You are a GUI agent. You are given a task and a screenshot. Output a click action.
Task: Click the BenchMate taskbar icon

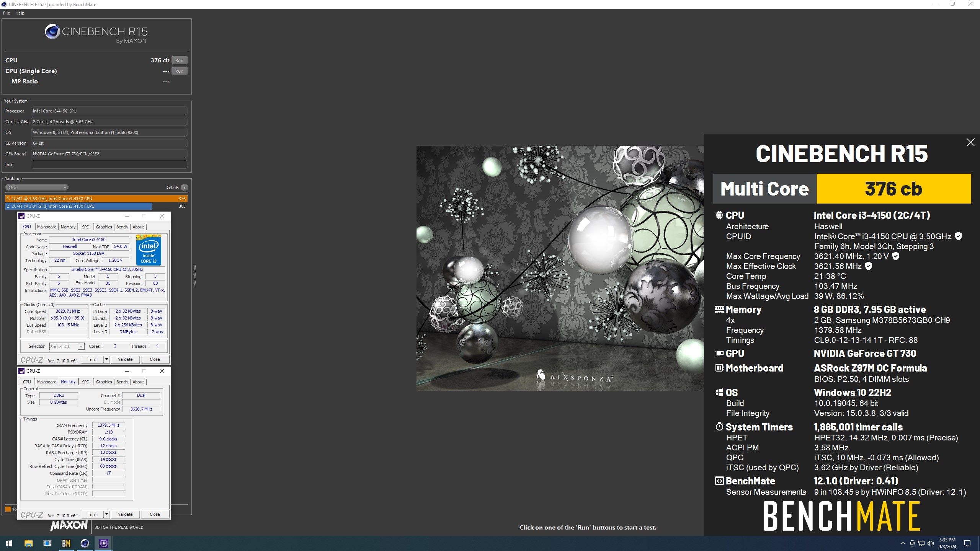point(66,543)
